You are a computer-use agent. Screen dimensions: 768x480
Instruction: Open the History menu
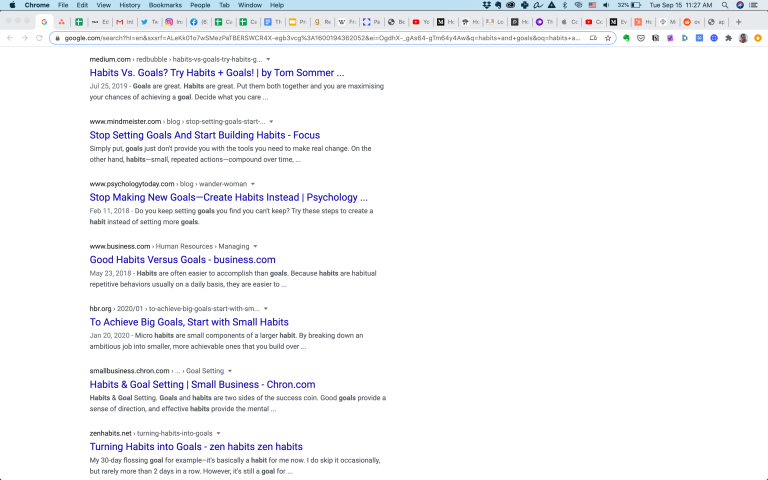tap(130, 5)
